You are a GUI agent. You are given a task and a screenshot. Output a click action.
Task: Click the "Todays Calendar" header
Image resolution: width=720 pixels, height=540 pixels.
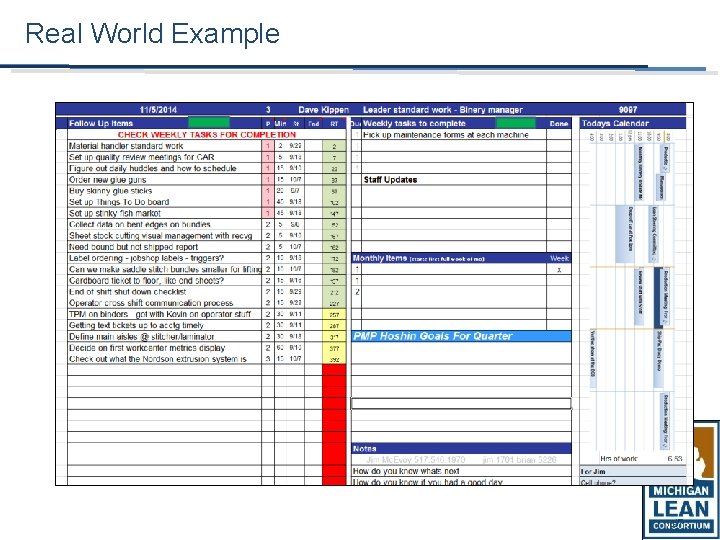[615, 123]
